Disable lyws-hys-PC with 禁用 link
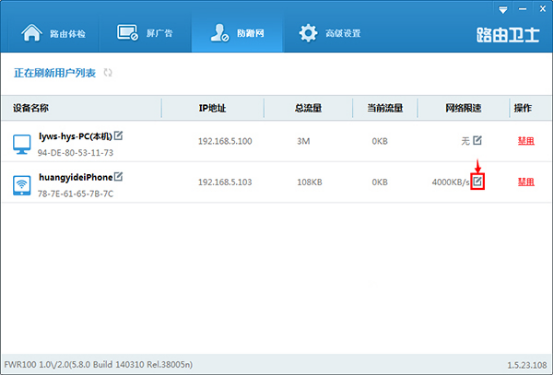The image size is (554, 376). click(526, 141)
